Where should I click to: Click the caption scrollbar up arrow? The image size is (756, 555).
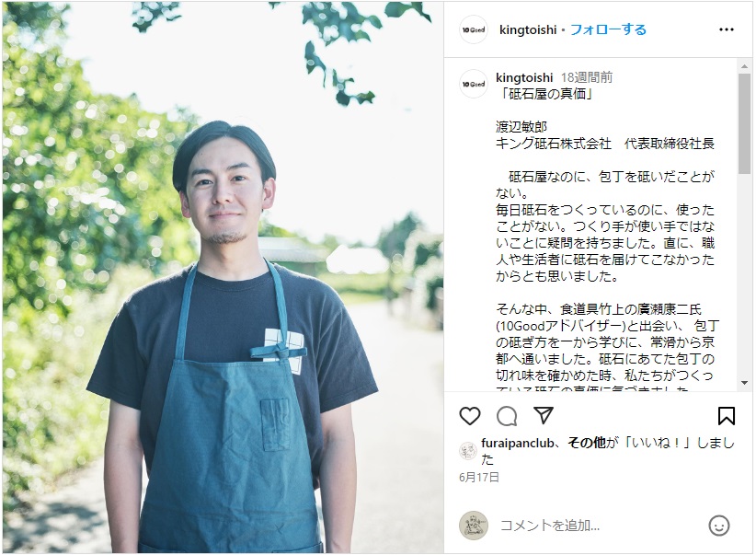click(x=744, y=66)
